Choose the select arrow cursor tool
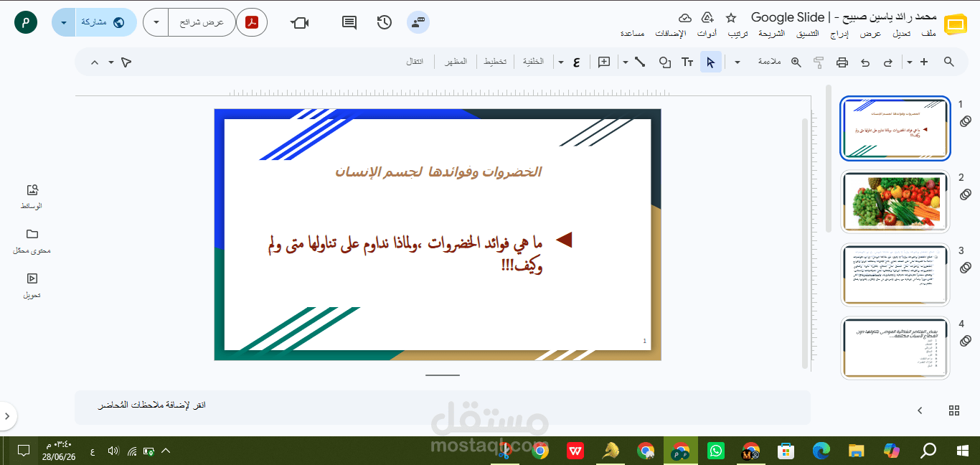Image resolution: width=980 pixels, height=465 pixels. [710, 62]
